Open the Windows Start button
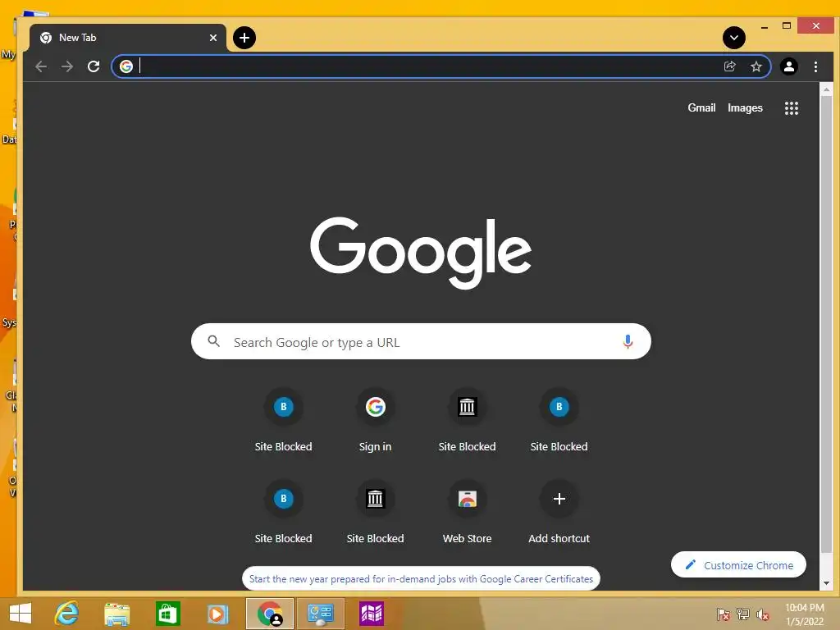This screenshot has width=840, height=630. [21, 614]
